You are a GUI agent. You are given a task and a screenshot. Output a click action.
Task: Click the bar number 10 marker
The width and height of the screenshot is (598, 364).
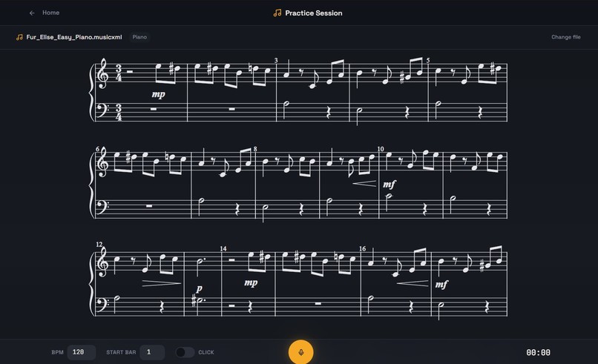[381, 149]
